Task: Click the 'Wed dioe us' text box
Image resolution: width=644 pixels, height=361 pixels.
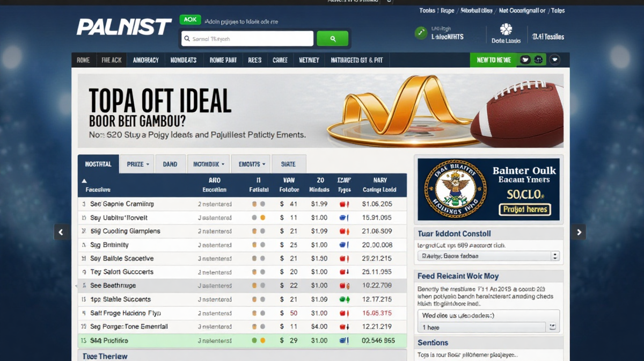Action: 488,315
